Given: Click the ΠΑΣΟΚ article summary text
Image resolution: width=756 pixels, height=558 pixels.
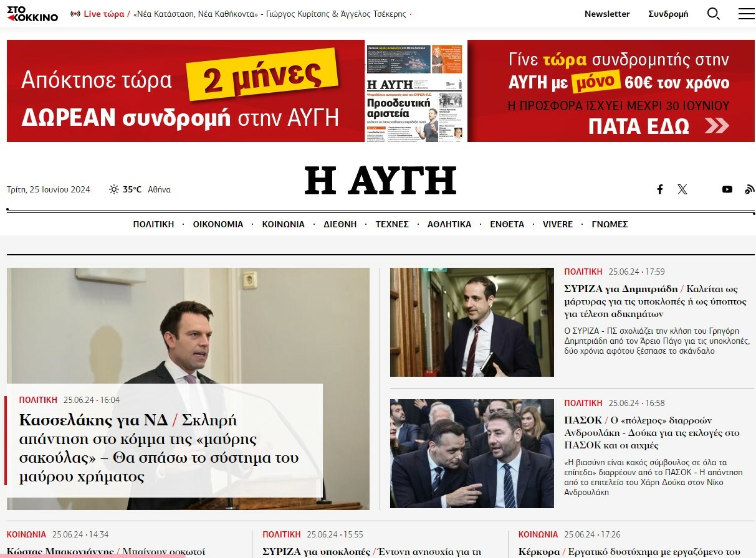Looking at the screenshot, I should pos(653,477).
